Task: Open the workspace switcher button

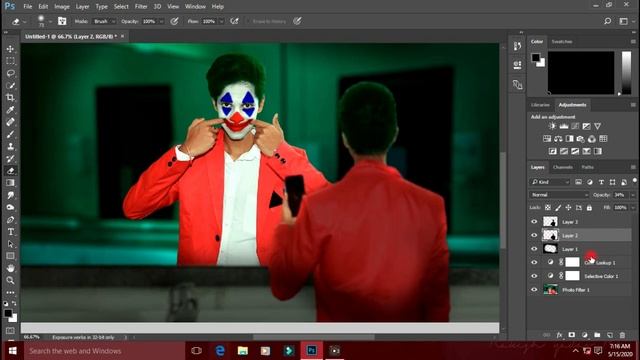Action: click(x=623, y=21)
